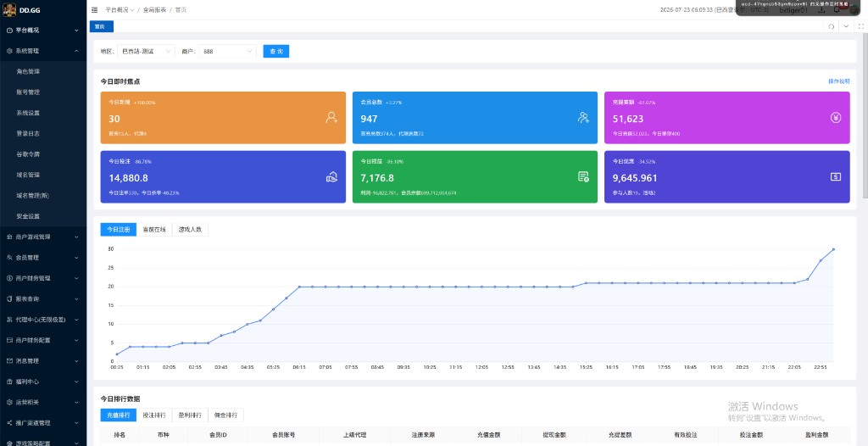Open the 操作说明 link
The width and height of the screenshot is (868, 446).
(838, 81)
